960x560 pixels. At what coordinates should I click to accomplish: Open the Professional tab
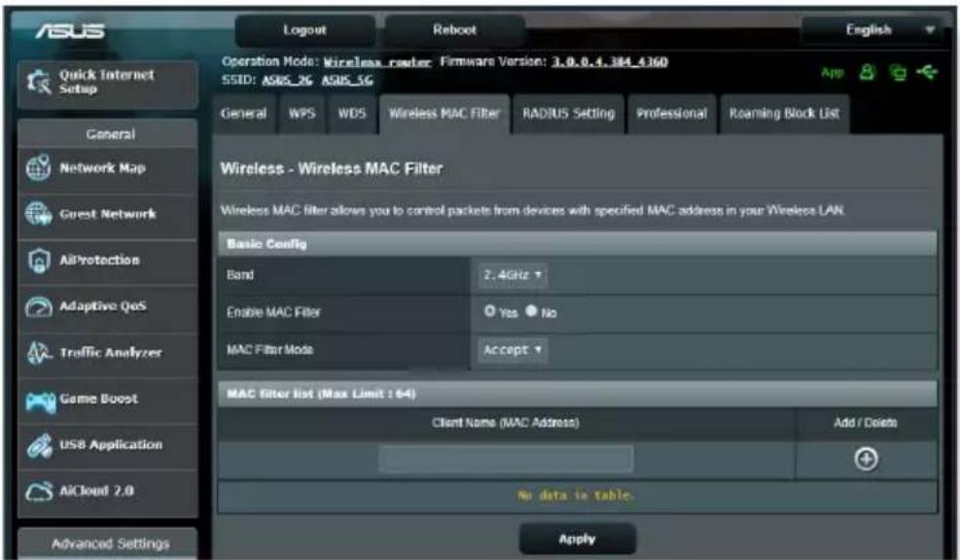click(x=672, y=114)
